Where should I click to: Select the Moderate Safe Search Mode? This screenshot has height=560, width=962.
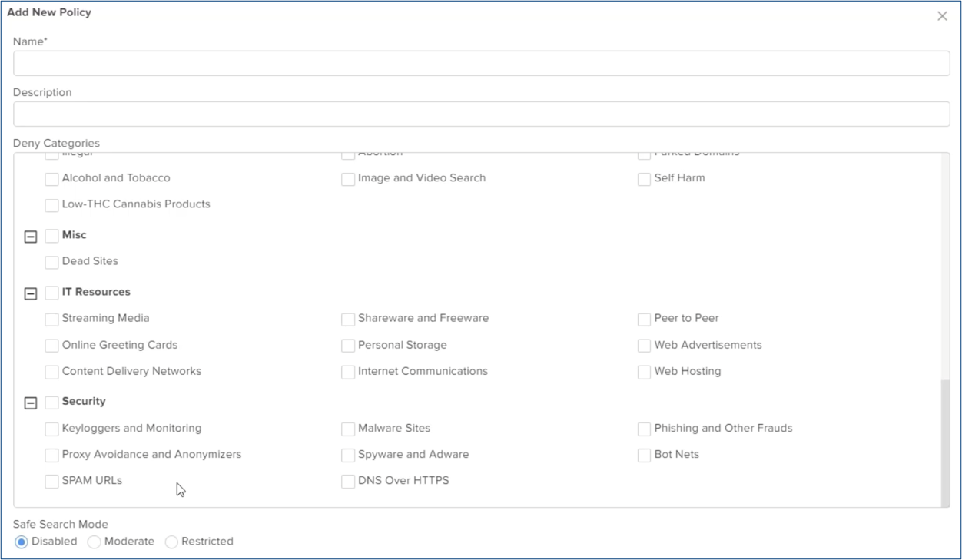(x=92, y=541)
